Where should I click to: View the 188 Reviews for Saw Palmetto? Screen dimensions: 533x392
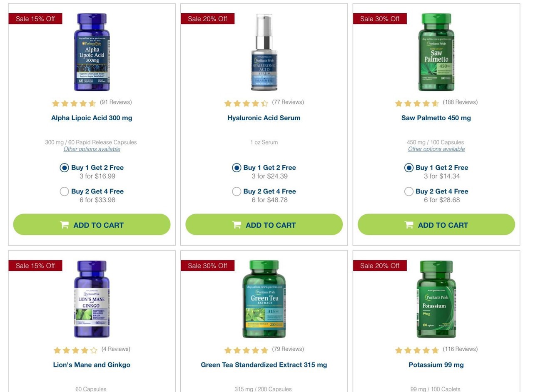click(x=460, y=102)
